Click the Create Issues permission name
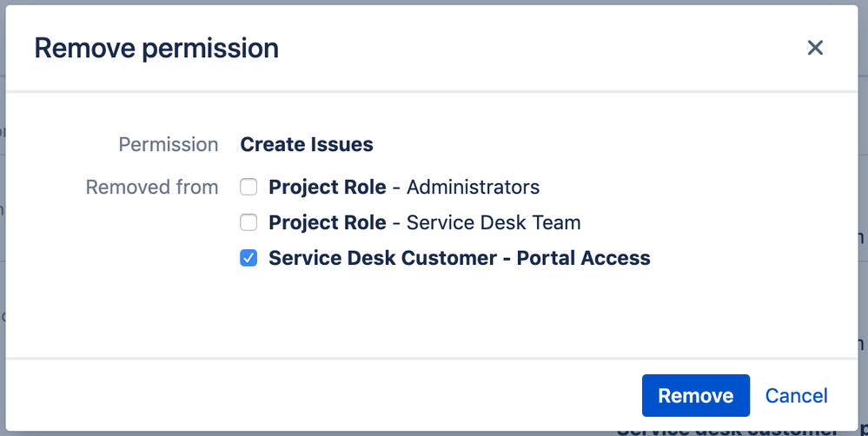 click(x=307, y=144)
